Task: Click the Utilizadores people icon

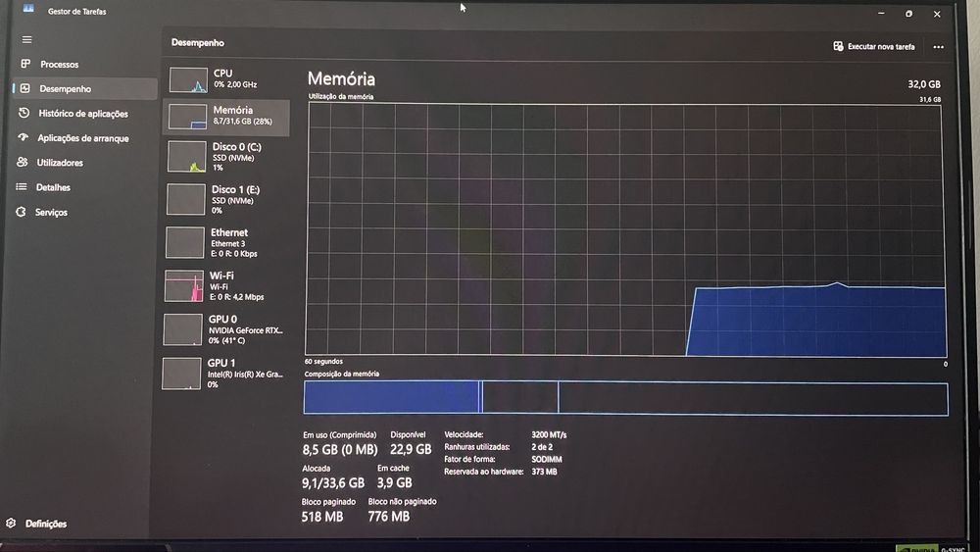Action: pos(23,162)
